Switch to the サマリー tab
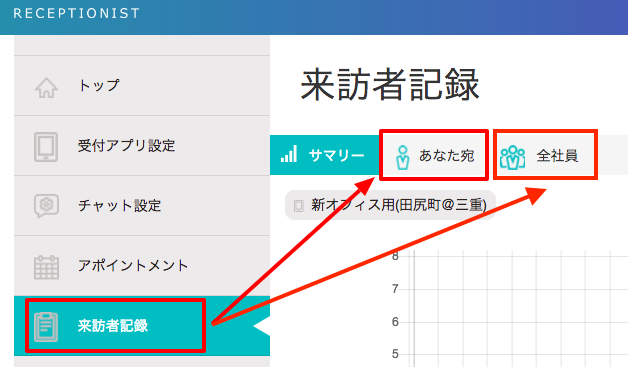The height and width of the screenshot is (367, 628). [x=325, y=155]
